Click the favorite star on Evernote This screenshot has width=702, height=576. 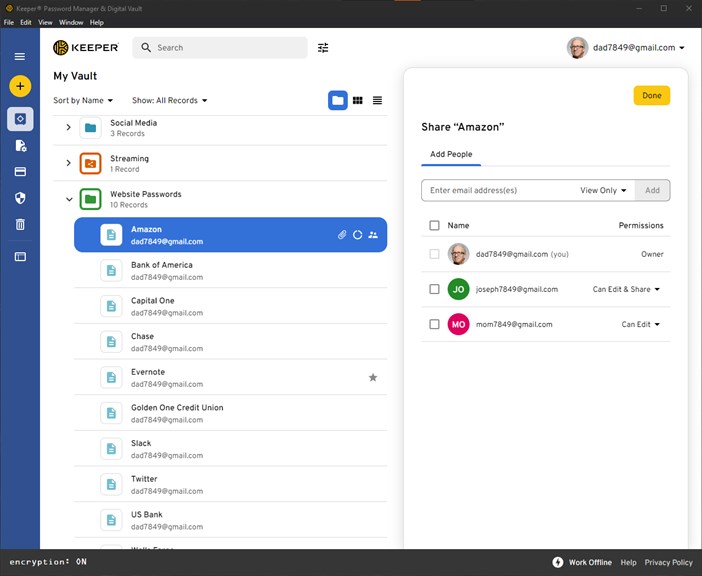click(373, 377)
